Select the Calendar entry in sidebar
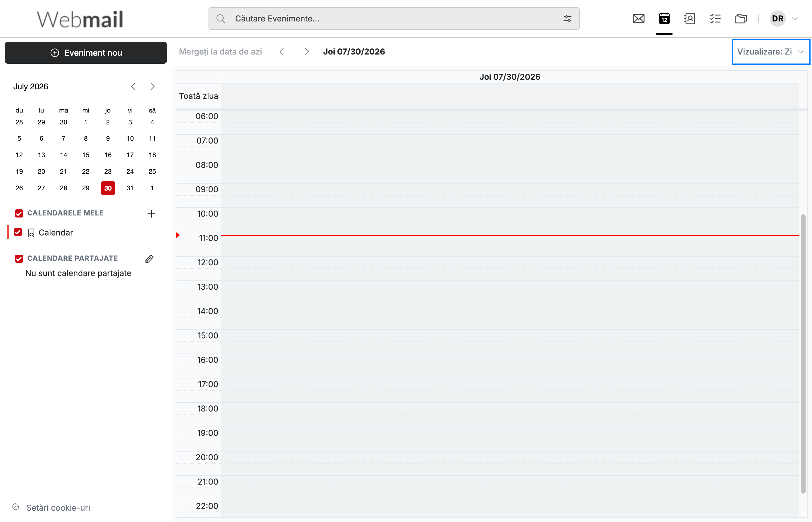The height and width of the screenshot is (522, 812). point(56,233)
